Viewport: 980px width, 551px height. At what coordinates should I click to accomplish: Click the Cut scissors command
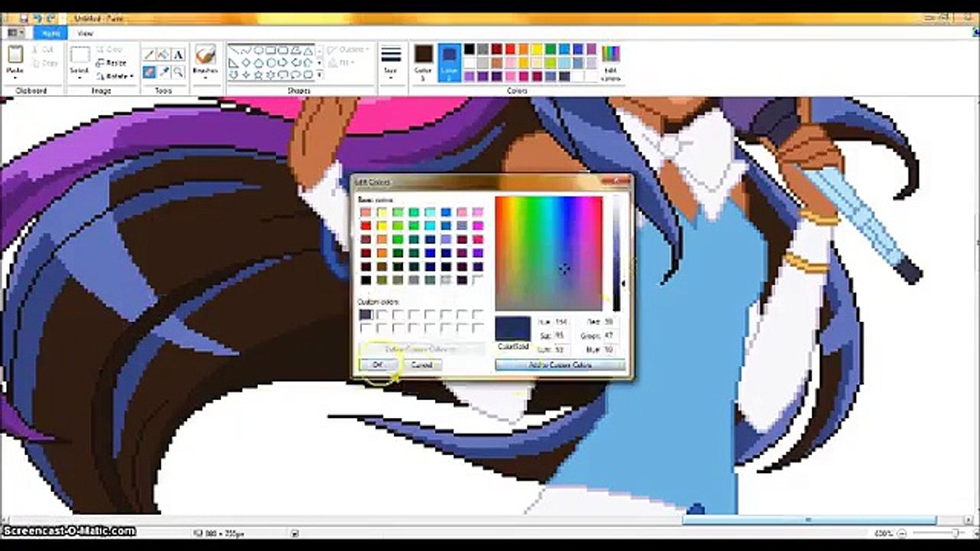pos(43,50)
